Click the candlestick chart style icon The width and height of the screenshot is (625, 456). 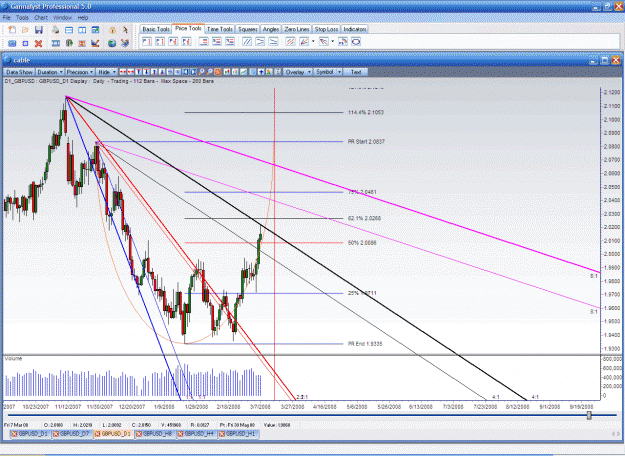[227, 72]
